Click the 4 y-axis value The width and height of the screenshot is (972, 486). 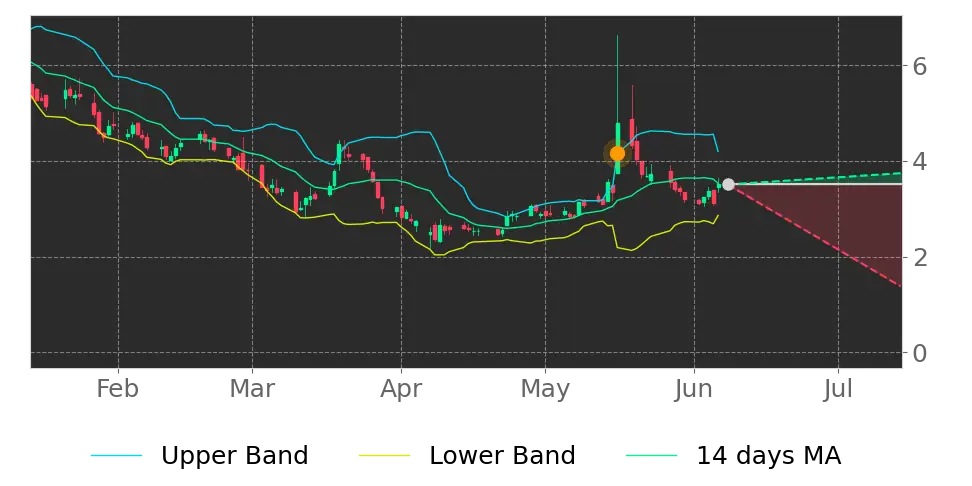pyautogui.click(x=920, y=162)
